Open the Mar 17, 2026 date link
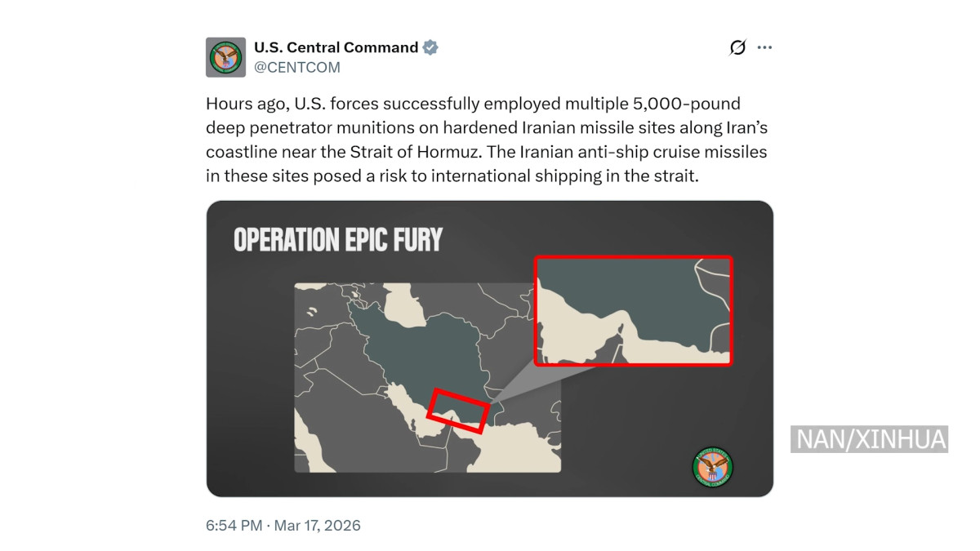980x551 pixels. point(318,525)
